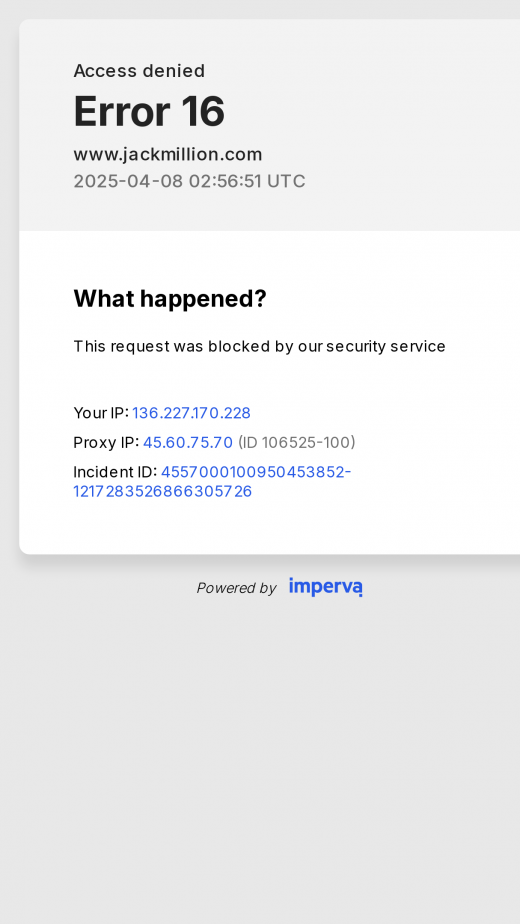Click the Powered by text
This screenshot has width=520, height=924.
236,588
